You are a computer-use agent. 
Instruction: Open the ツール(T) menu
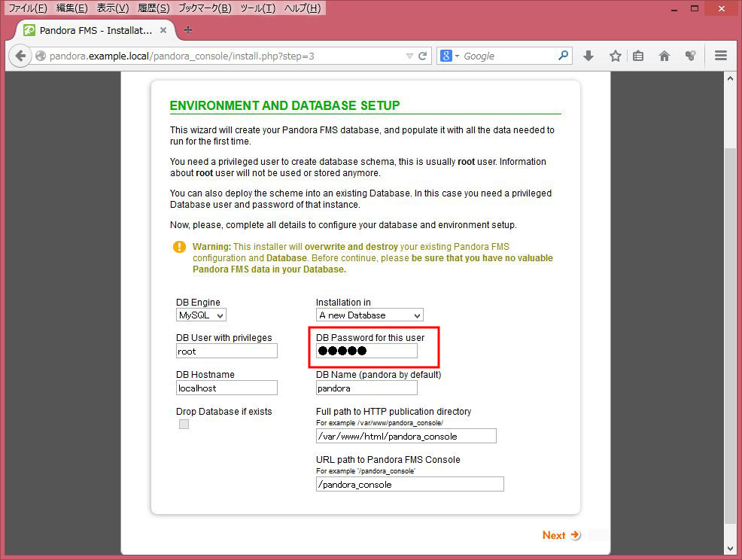point(258,8)
